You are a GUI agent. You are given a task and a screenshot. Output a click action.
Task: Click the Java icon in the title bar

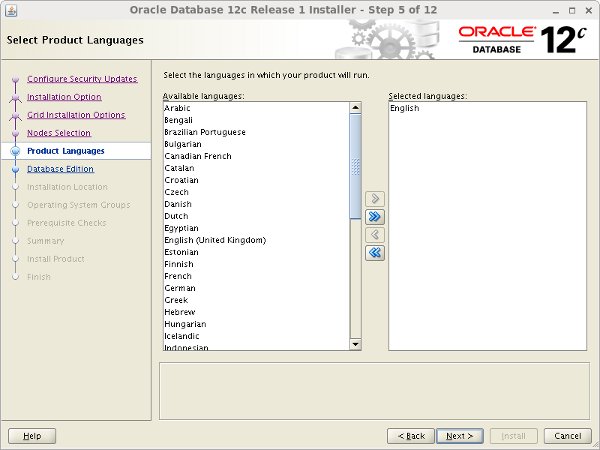tap(11, 10)
